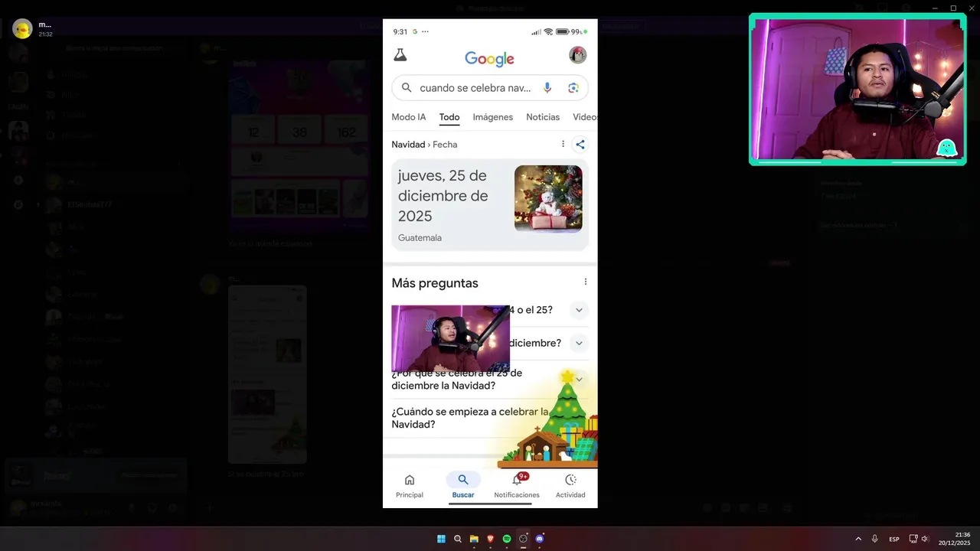Viewport: 980px width, 551px height.
Task: Open Google Lens camera search
Action: (x=573, y=88)
